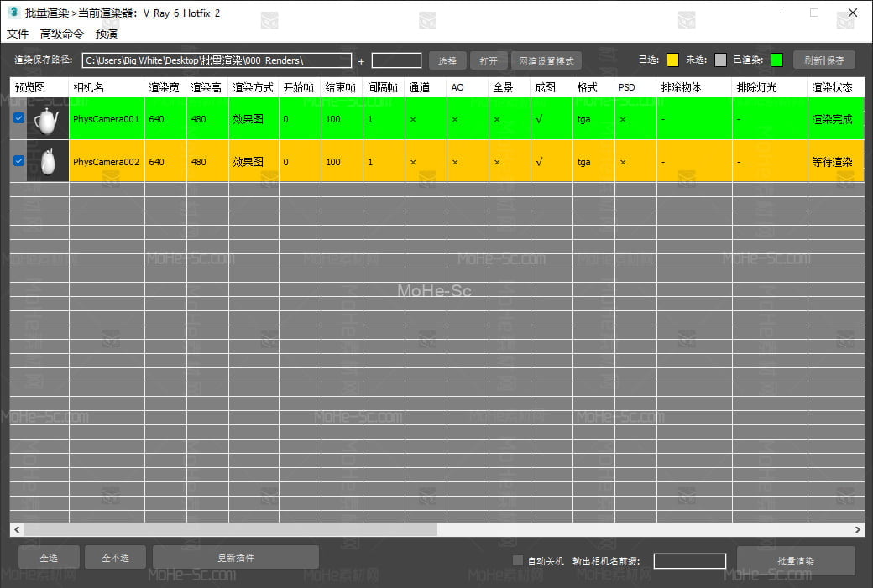This screenshot has height=588, width=873.
Task: Click the yellow 已选 color swatch
Action: tap(672, 60)
